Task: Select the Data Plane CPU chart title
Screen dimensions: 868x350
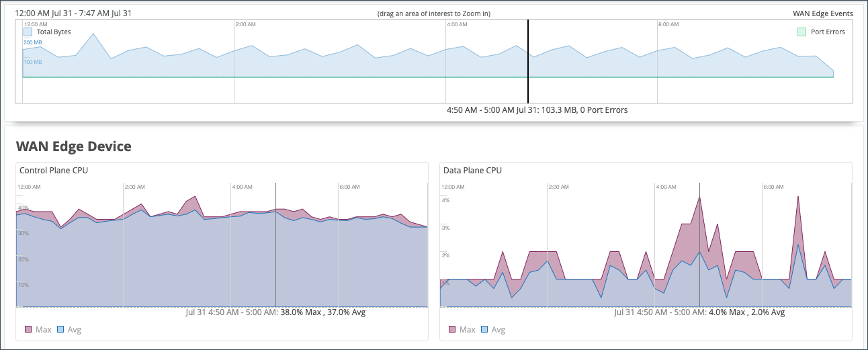Action: [472, 171]
